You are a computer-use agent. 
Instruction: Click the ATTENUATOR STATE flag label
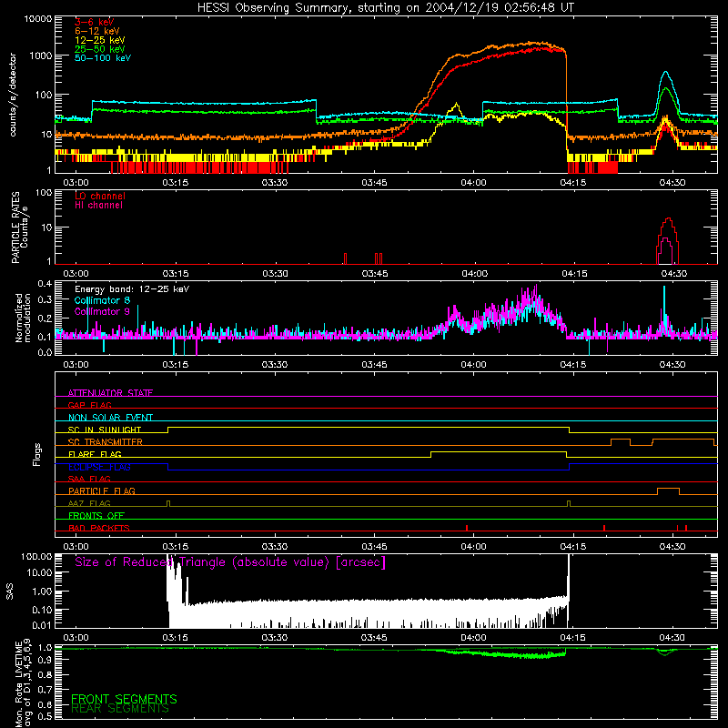coord(110,393)
